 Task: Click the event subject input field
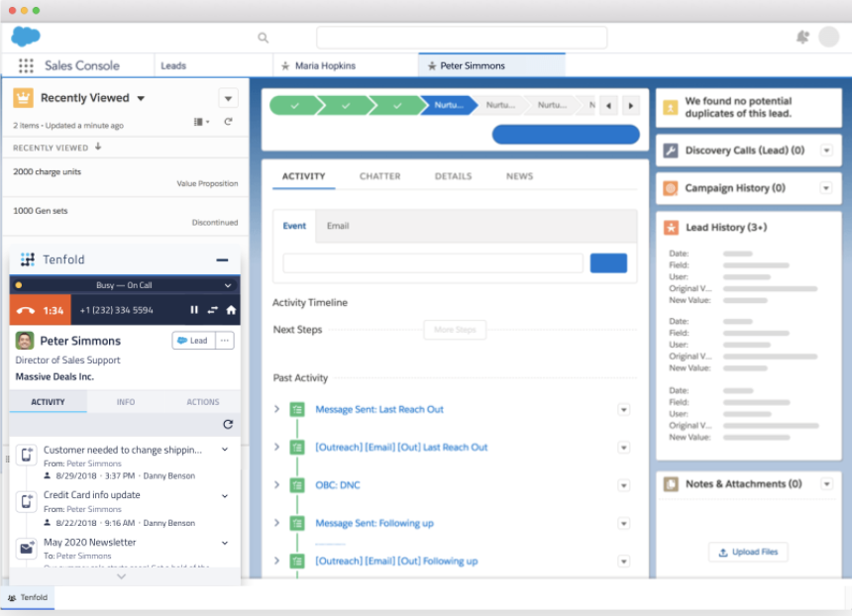(x=433, y=262)
